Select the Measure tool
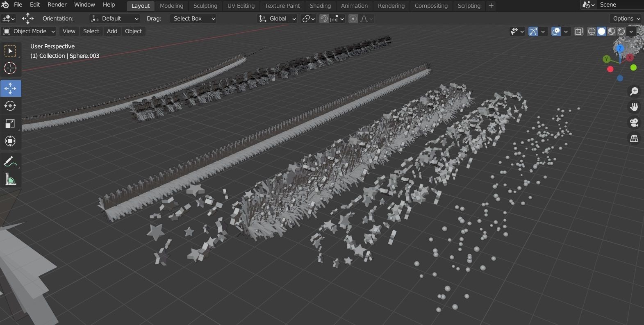 tap(10, 179)
